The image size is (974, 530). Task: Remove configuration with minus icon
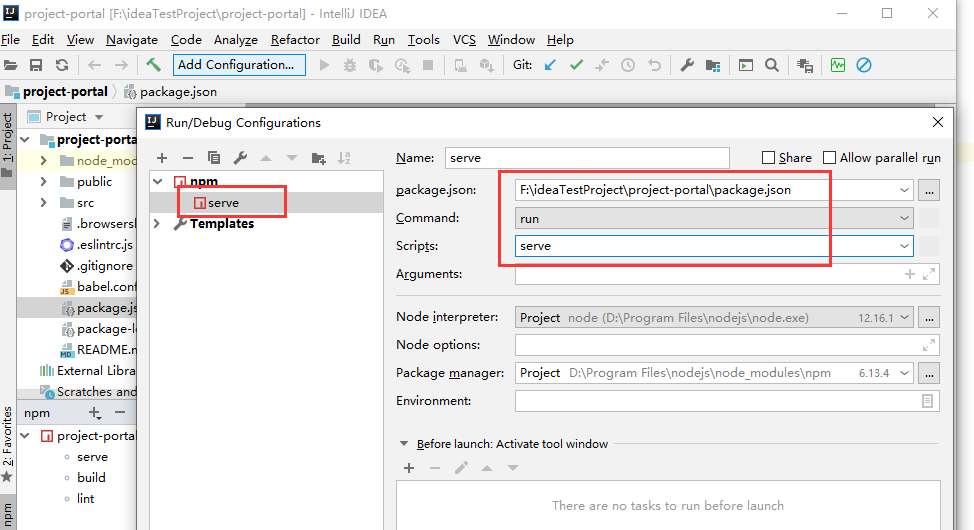[188, 158]
